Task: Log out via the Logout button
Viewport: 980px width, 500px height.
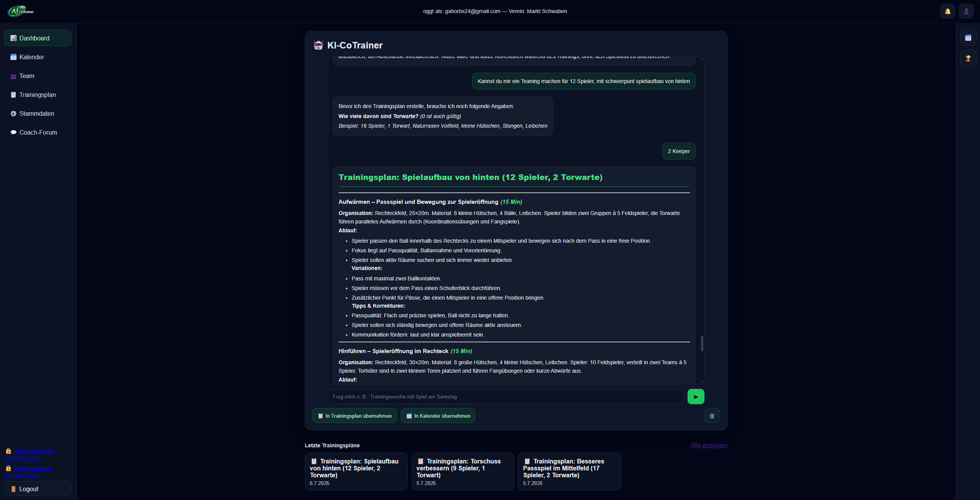Action: tap(38, 489)
